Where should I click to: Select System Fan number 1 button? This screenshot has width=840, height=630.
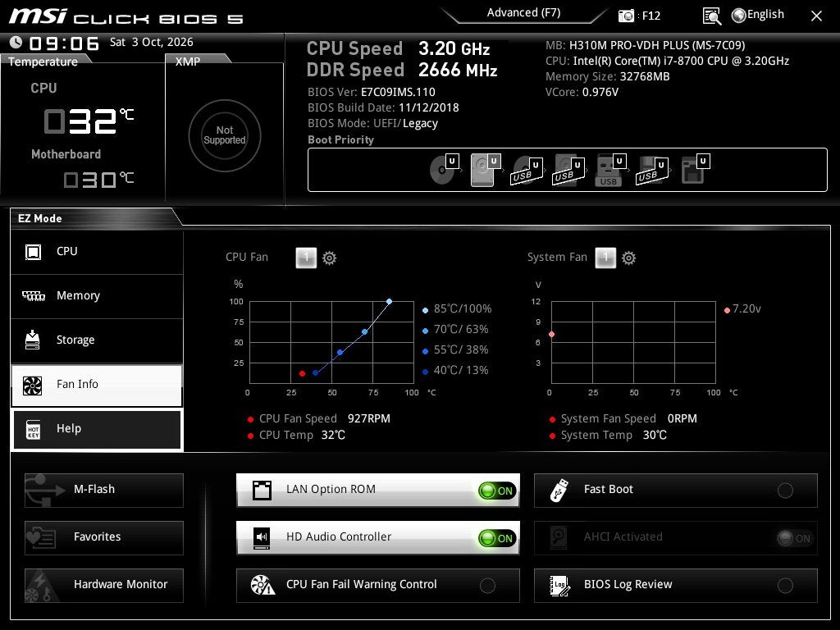tap(605, 258)
